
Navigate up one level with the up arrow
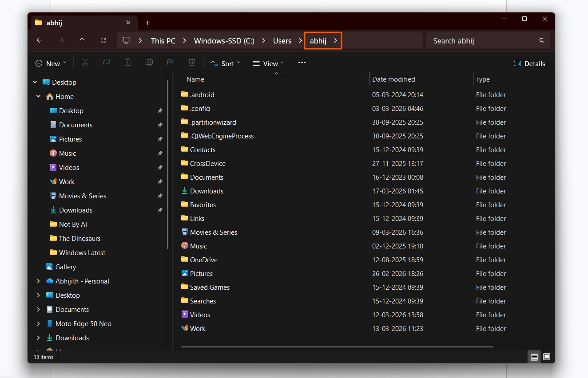point(82,40)
